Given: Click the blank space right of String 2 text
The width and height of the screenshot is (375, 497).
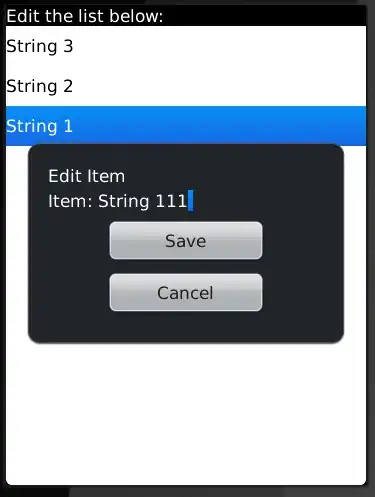Looking at the screenshot, I should point(220,86).
